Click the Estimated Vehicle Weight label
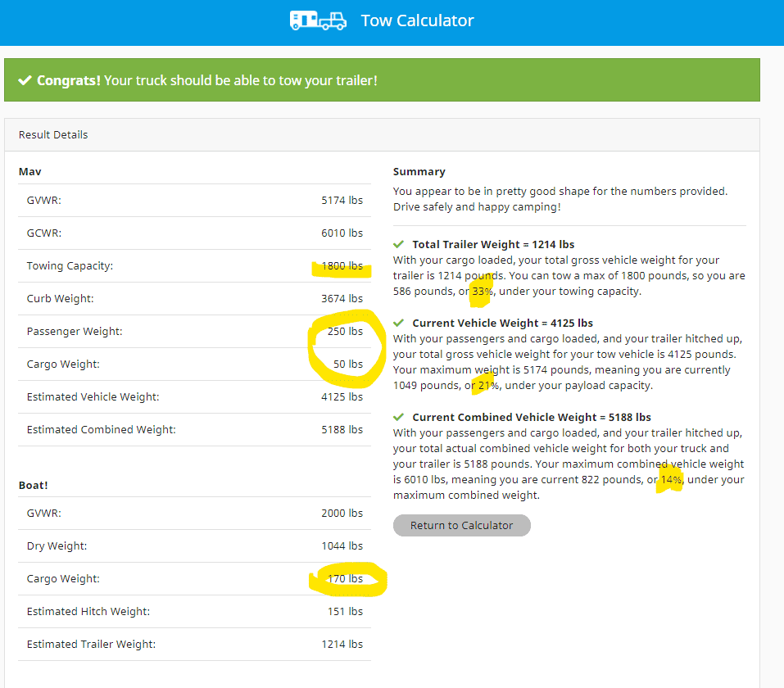784x688 pixels. click(x=93, y=396)
